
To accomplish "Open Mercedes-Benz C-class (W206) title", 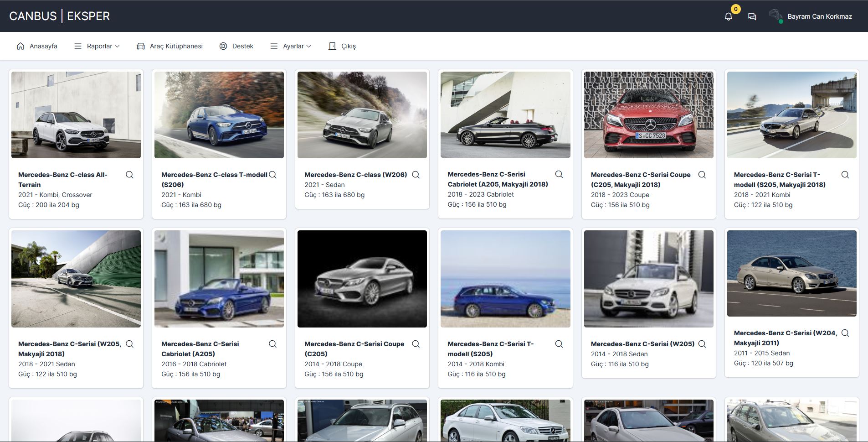I will click(x=356, y=175).
